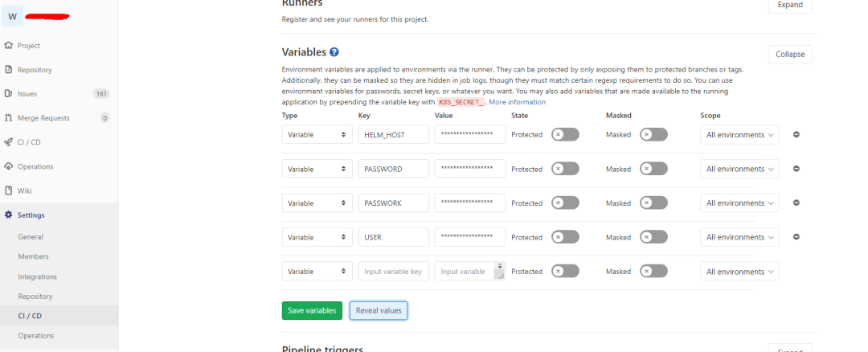This screenshot has height=352, width=868.
Task: Click the Variables help question mark icon
Action: [x=334, y=52]
